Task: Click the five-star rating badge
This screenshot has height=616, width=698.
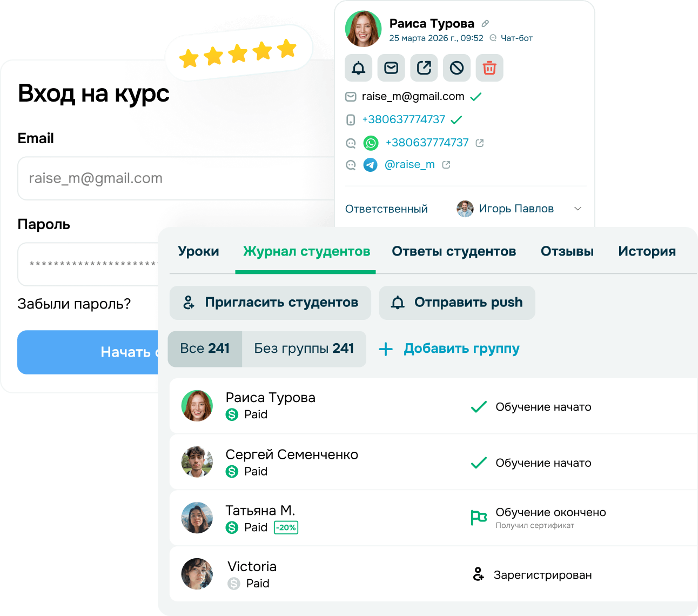Action: pos(238,53)
